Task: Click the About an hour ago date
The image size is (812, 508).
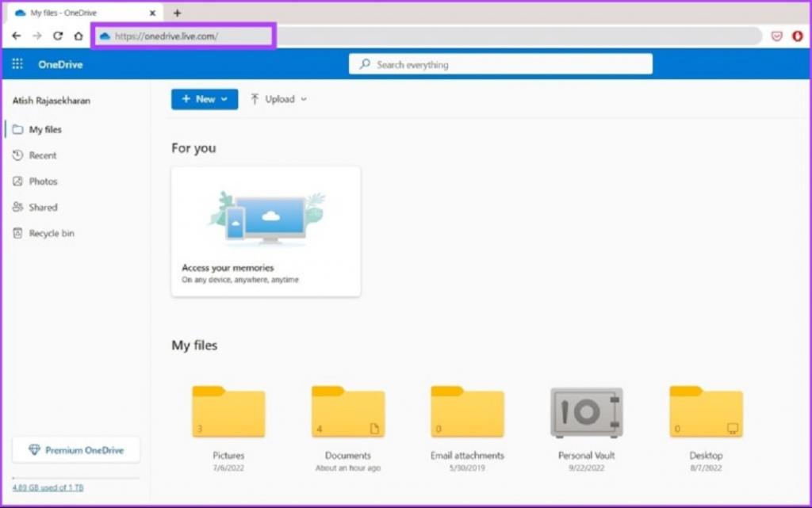Action: click(348, 468)
